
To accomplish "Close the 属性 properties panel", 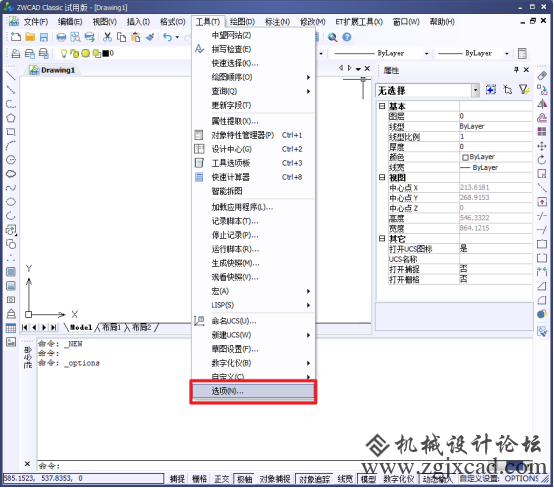I will tap(526, 70).
